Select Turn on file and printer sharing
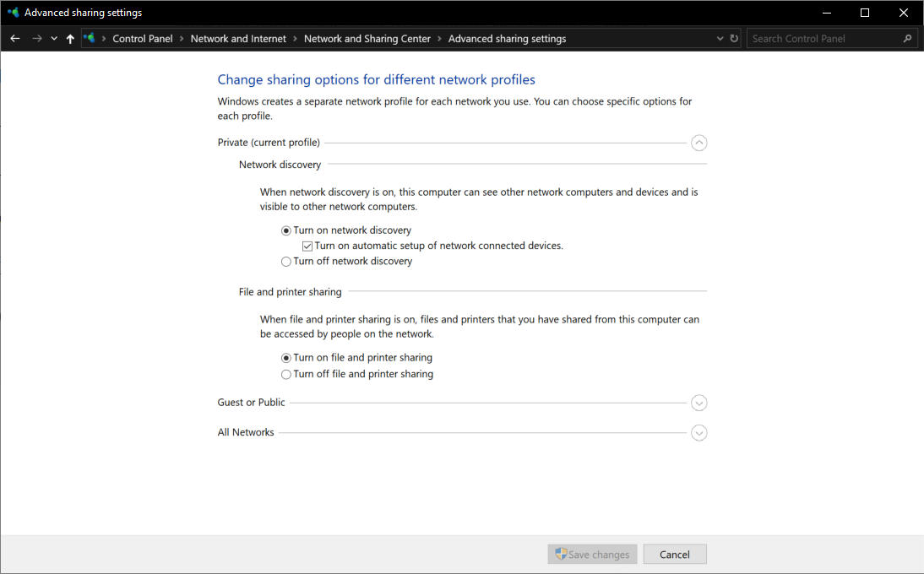The image size is (924, 574). coord(286,358)
